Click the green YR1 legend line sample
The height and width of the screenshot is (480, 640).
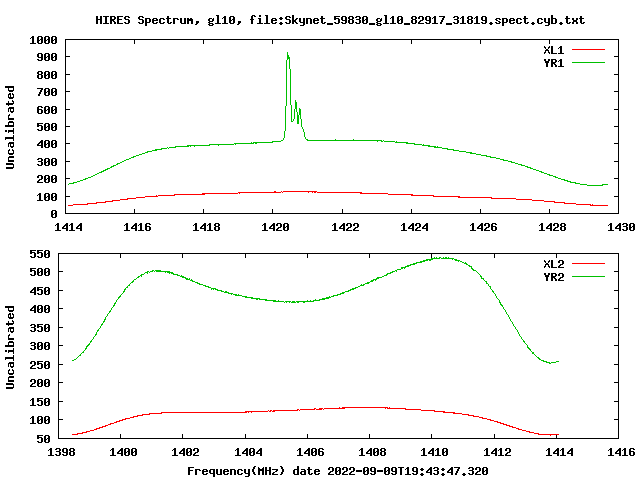tap(588, 63)
